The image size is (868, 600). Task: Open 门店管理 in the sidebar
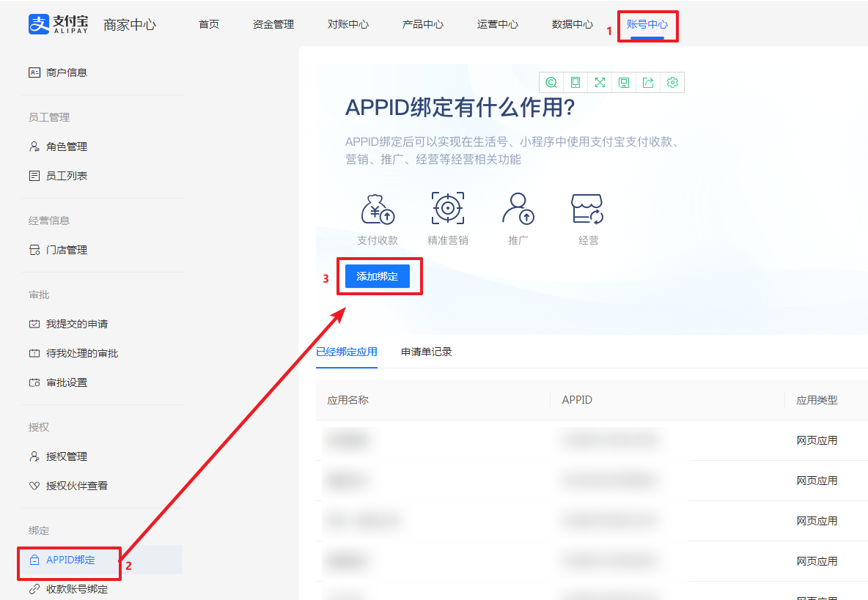[x=58, y=250]
